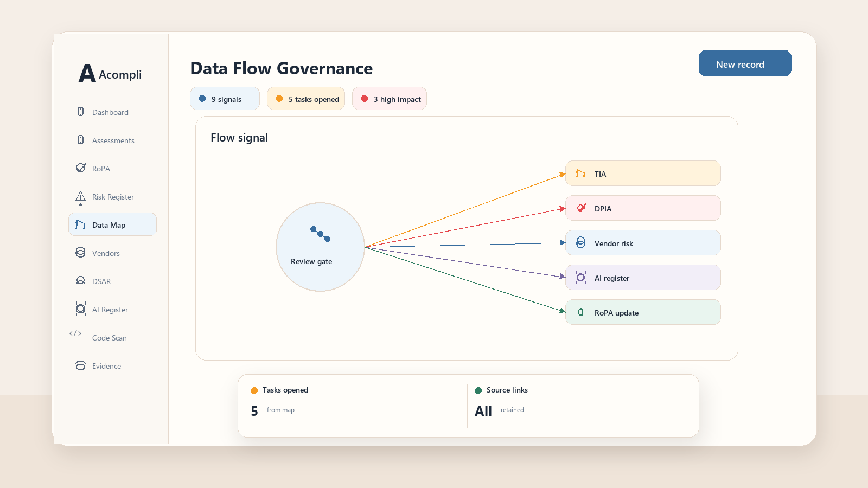Select the RoPA update flow node
Image resolution: width=868 pixels, height=488 pixels.
click(643, 312)
